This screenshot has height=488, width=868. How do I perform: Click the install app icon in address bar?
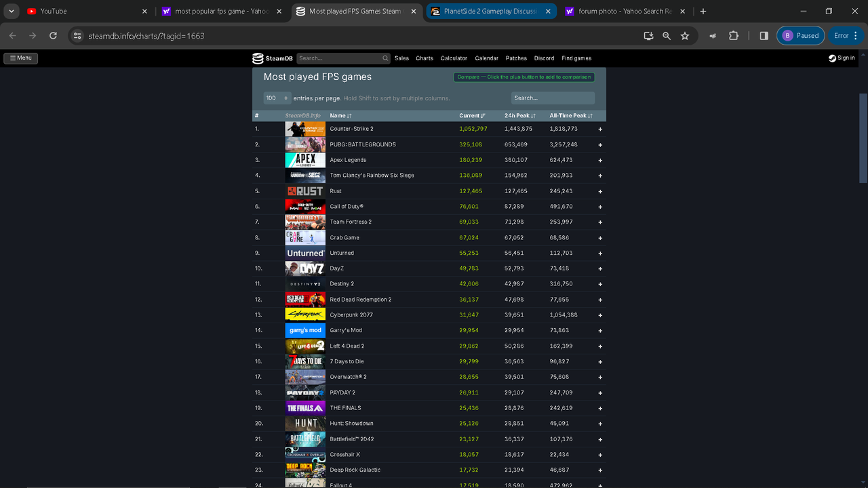coord(648,36)
